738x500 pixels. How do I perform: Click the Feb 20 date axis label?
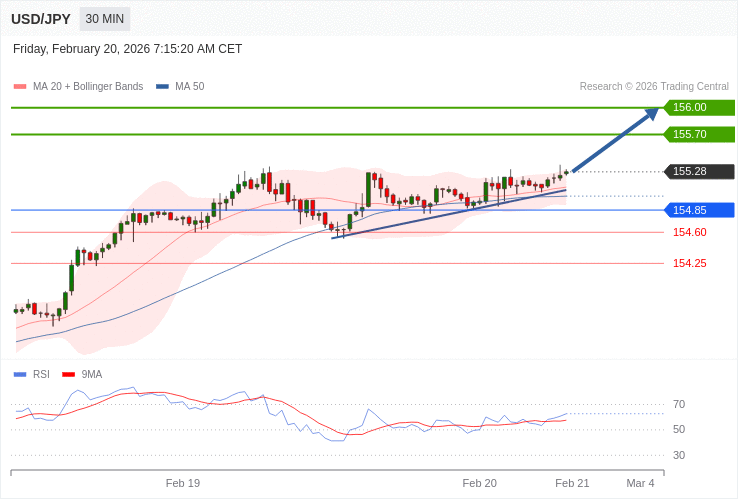click(x=479, y=484)
